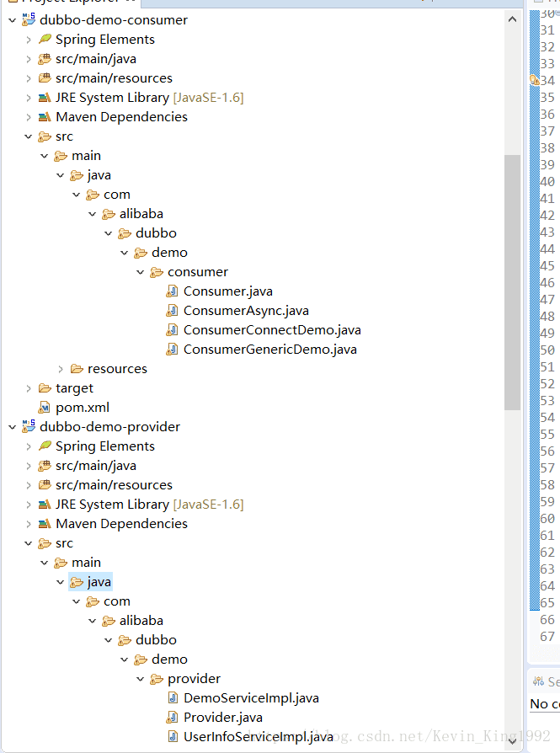Click the provider project's JRE System Library icon

tap(45, 505)
